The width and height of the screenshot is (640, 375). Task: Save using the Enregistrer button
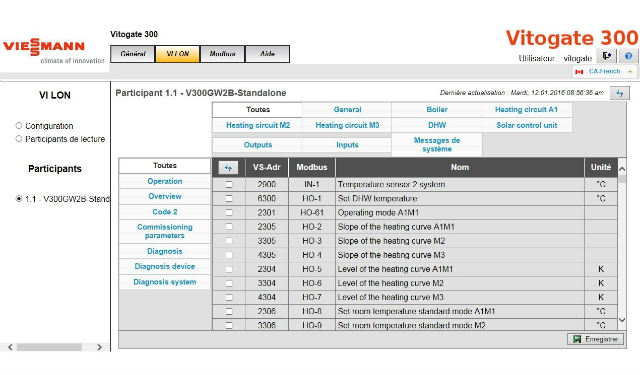[x=596, y=339]
